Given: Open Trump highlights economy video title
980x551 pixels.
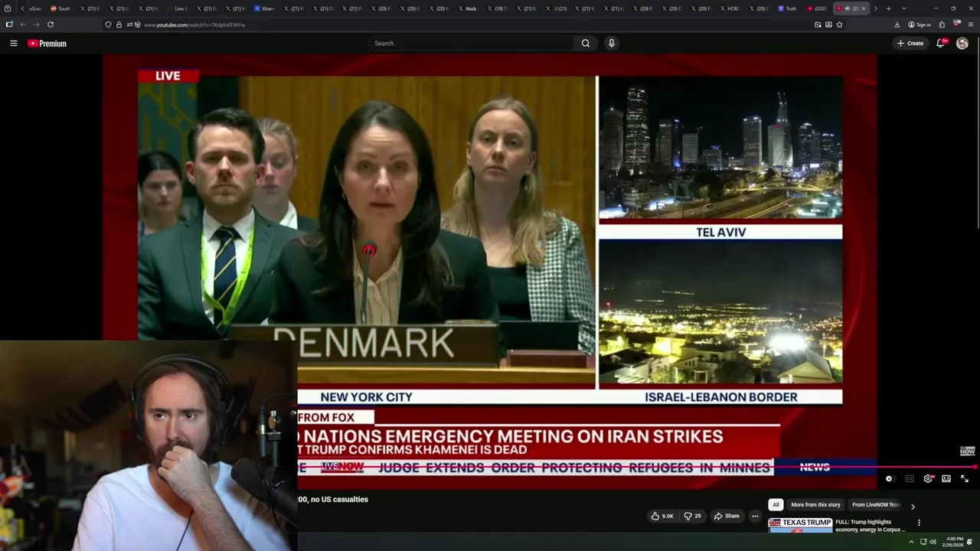Looking at the screenshot, I should click(871, 526).
